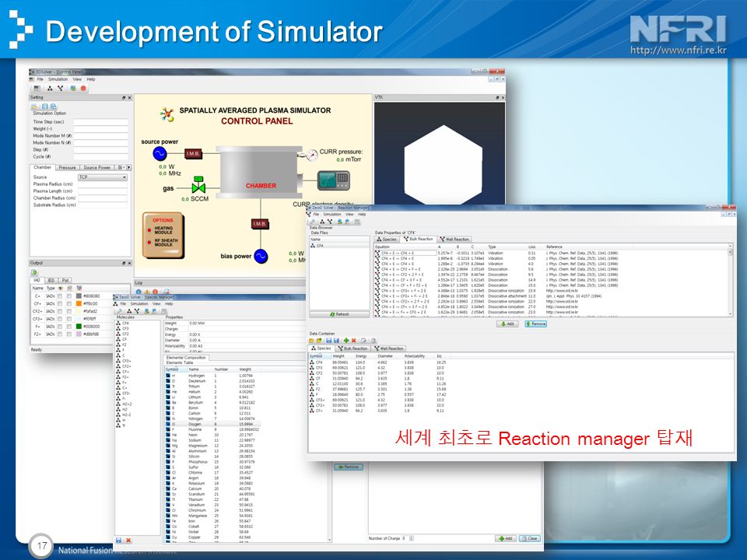The width and height of the screenshot is (747, 560).
Task: Click tab scroll right arrow in Setting tabs
Action: [129, 168]
